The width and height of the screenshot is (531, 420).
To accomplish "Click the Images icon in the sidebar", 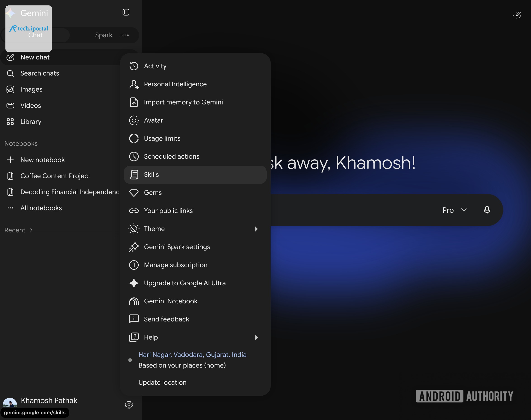I will (10, 90).
